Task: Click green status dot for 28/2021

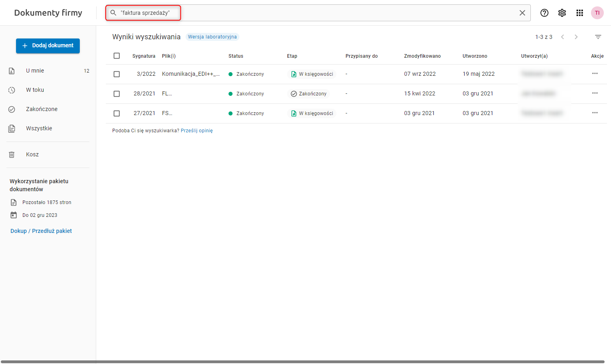Action: click(x=231, y=94)
